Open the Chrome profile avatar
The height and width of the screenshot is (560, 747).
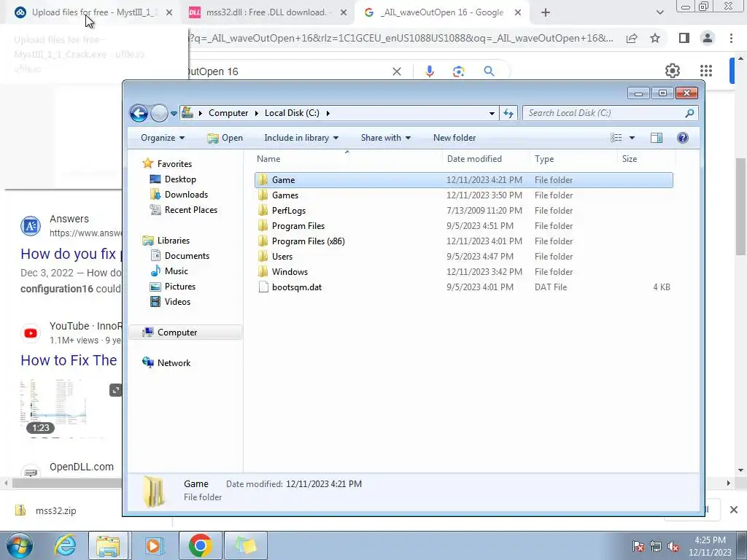pos(708,38)
